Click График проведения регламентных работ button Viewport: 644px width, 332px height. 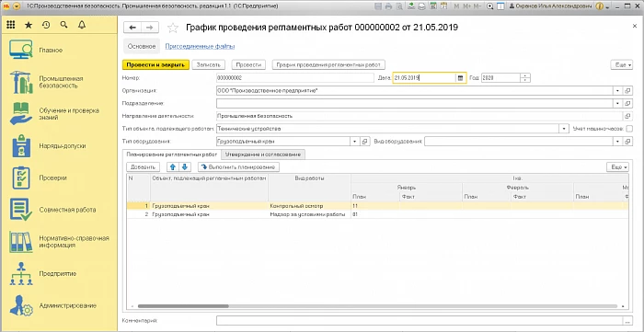[328, 65]
